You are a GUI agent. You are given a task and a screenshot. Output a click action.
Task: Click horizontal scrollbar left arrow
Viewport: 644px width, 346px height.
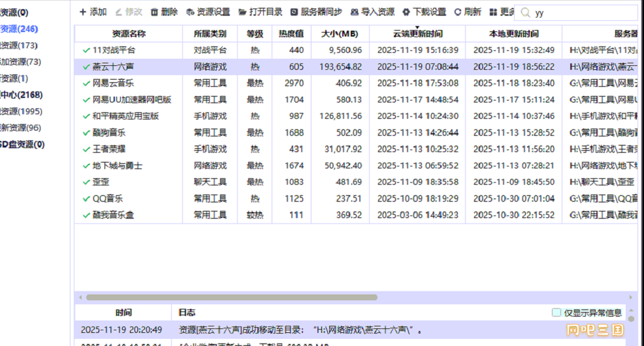pyautogui.click(x=80, y=297)
